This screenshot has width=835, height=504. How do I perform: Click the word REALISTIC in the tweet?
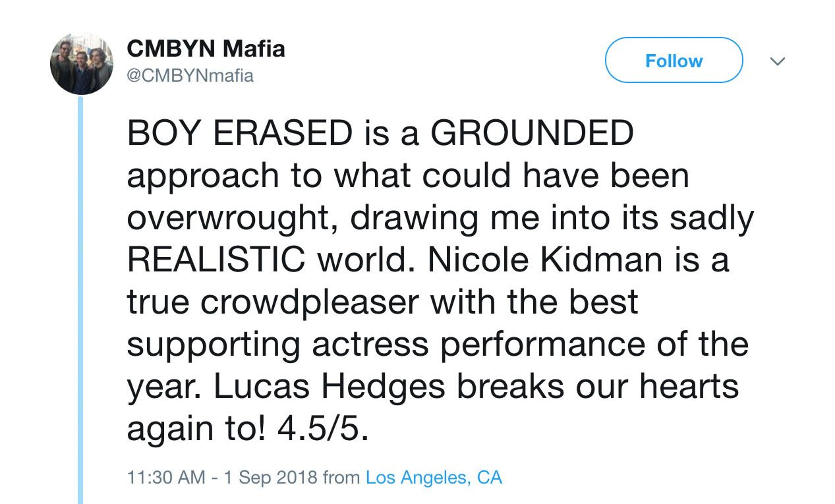point(216,260)
